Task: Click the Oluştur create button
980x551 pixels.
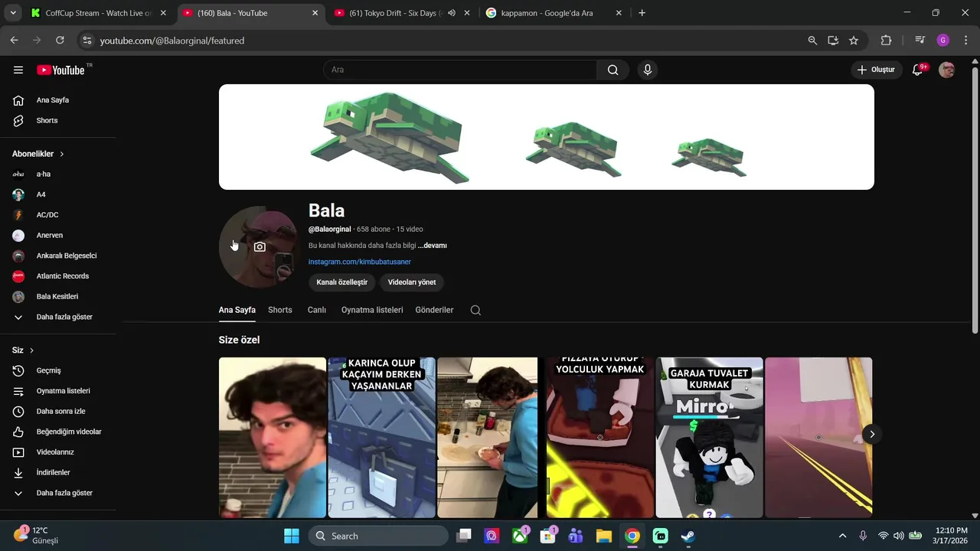Action: point(876,70)
